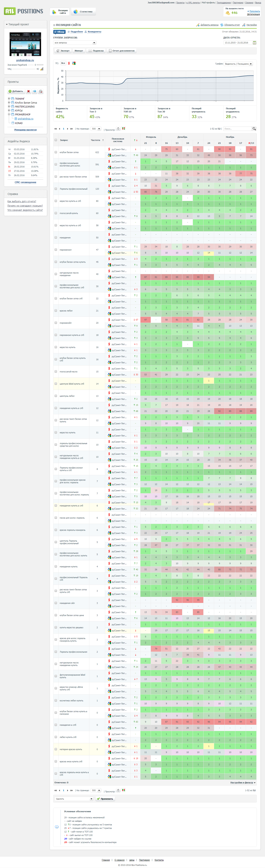Select Все search engines filter
Image resolution: width=265 pixels, height=868 pixels.
(x=63, y=63)
